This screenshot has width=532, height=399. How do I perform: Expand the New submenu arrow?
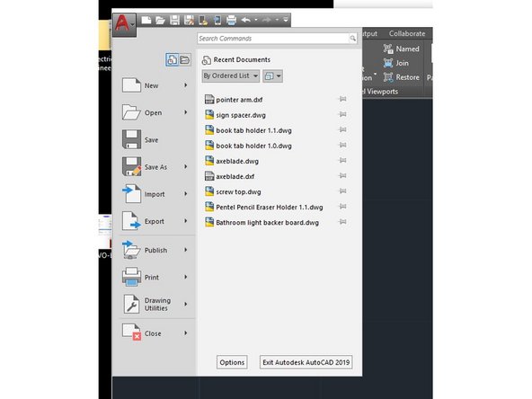point(186,85)
